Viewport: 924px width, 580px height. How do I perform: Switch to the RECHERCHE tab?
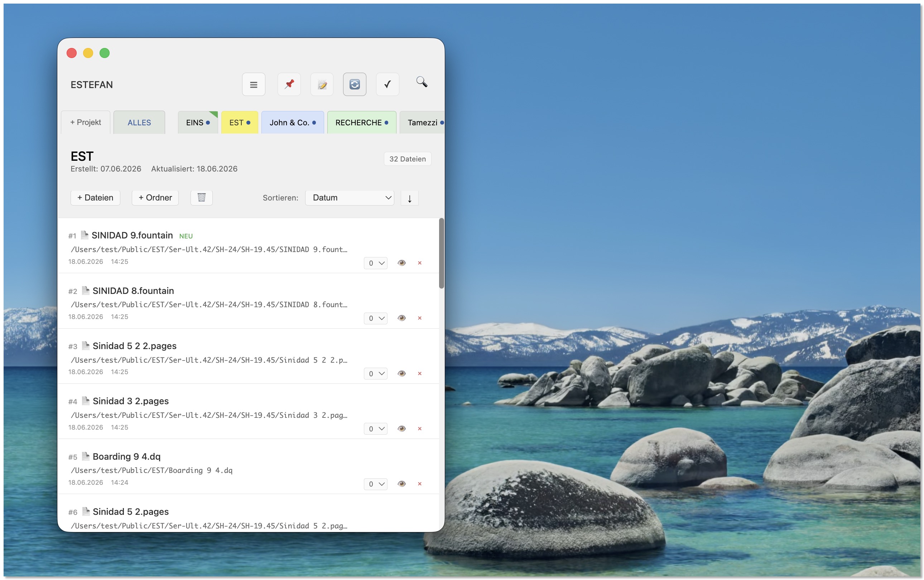point(361,123)
